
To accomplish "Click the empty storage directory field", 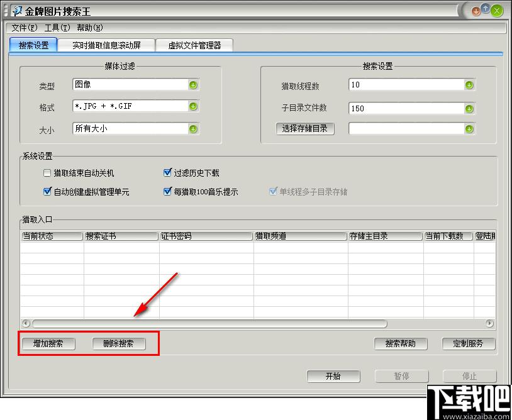I will (412, 129).
